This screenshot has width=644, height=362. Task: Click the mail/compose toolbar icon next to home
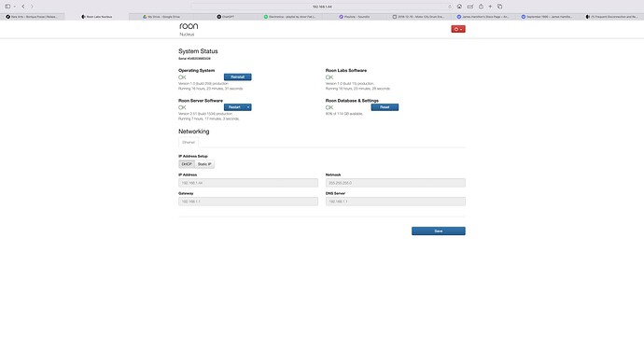470,7
